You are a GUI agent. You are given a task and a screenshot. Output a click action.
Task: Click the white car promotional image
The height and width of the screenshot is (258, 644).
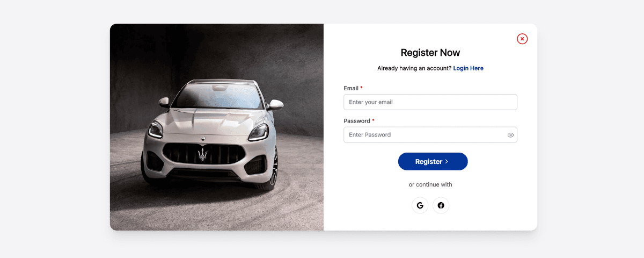[217, 127]
